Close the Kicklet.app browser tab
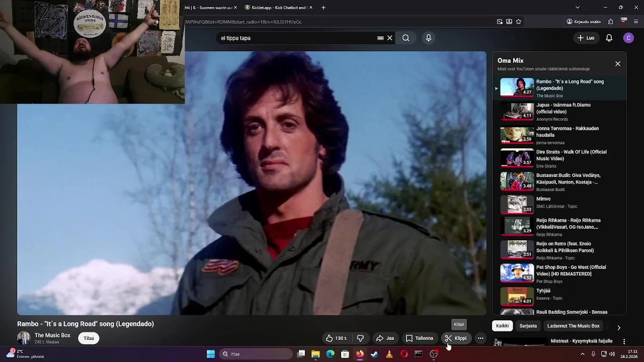644x362 pixels. [x=310, y=8]
